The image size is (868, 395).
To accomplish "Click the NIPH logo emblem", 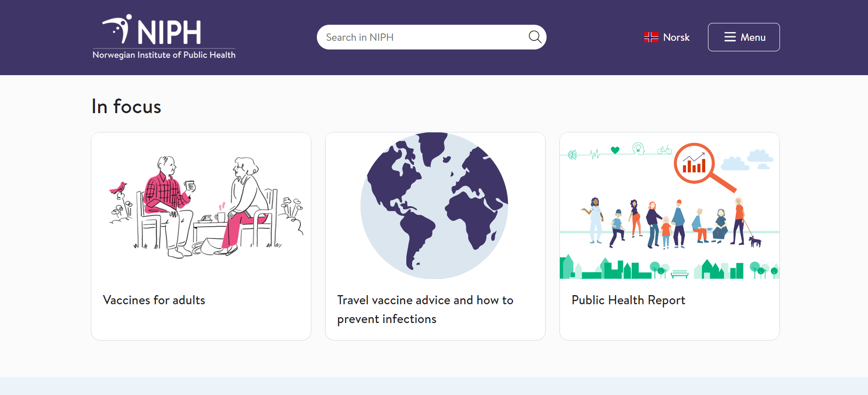I will (x=118, y=29).
